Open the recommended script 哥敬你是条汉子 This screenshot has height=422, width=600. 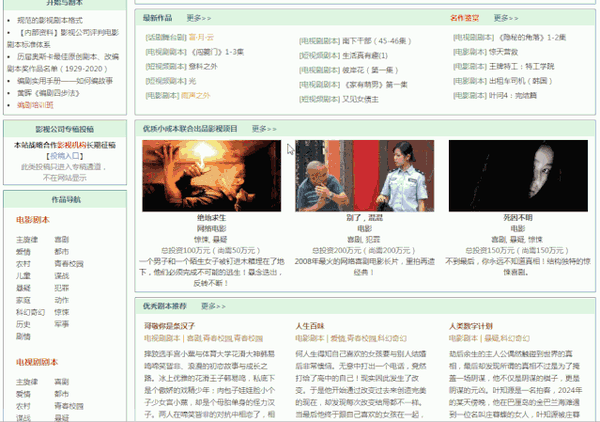coord(170,326)
